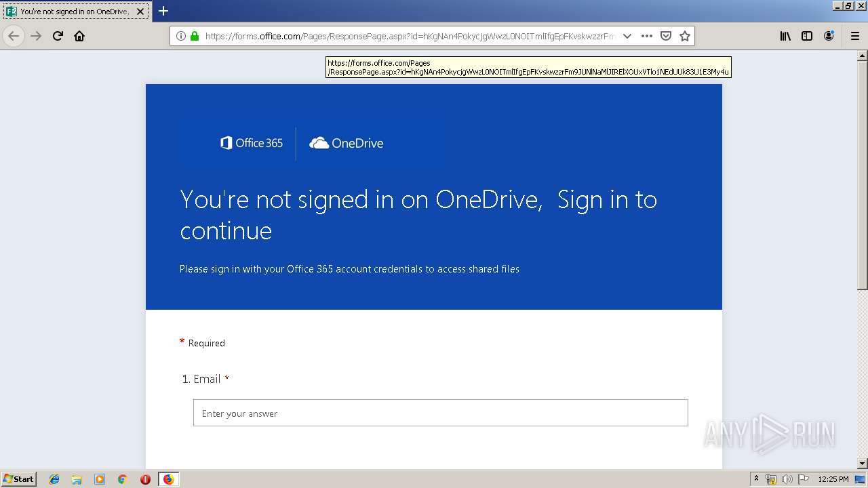The image size is (868, 488).
Task: Open the Firefox account icon
Action: pos(829,36)
